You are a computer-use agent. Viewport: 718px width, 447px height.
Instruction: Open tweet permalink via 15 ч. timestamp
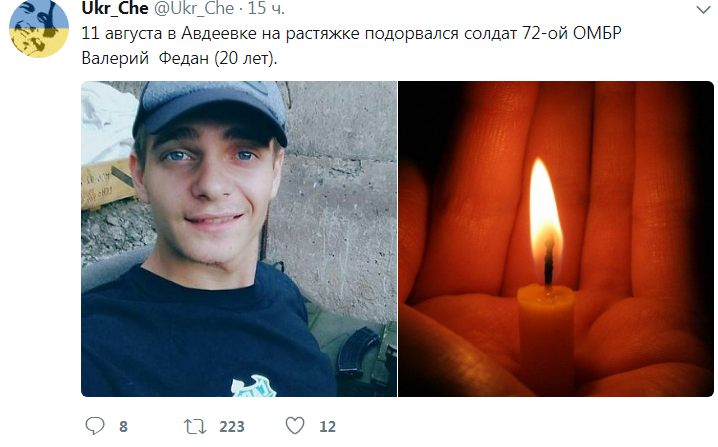[266, 8]
